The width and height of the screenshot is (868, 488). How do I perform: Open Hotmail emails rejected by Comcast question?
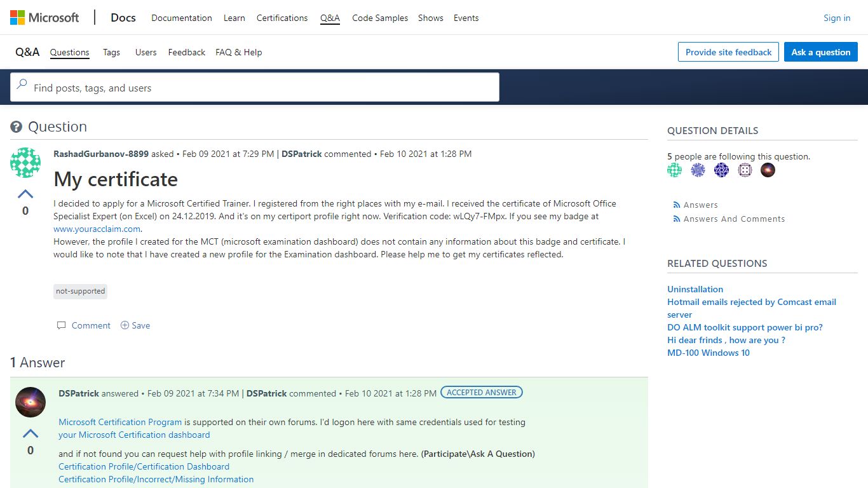(752, 308)
